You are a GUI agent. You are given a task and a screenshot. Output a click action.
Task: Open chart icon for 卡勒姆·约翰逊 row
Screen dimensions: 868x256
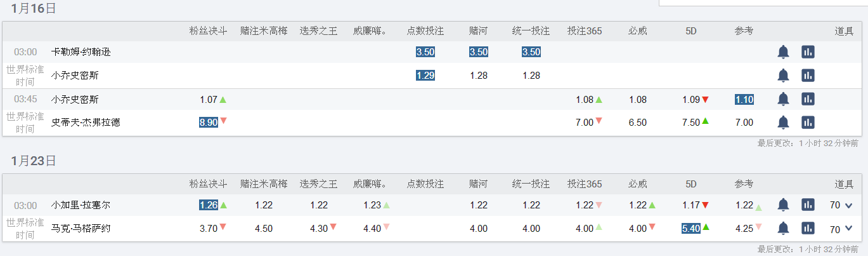[x=808, y=52]
